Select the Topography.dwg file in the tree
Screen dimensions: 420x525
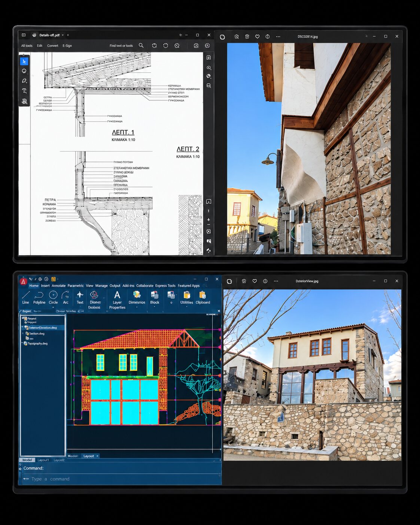37,343
